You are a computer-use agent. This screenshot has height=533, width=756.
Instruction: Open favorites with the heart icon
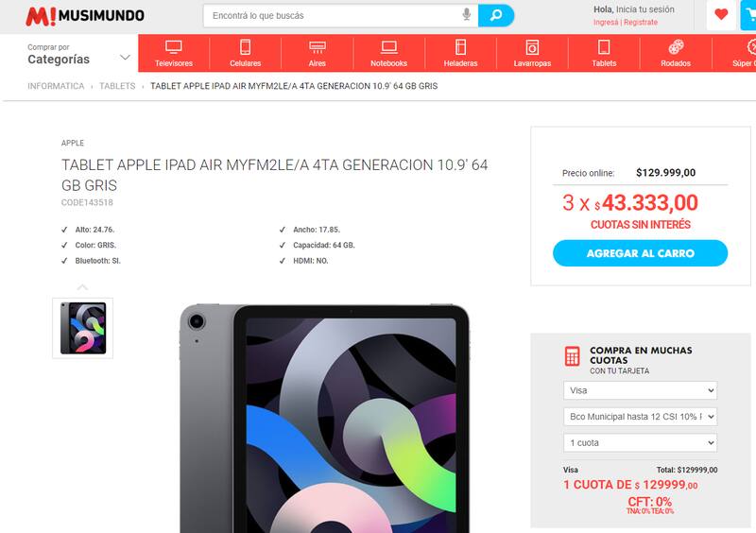click(721, 15)
